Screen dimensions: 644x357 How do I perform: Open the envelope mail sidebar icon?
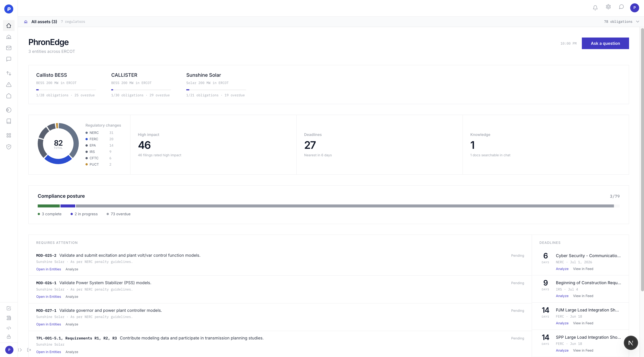pos(9,48)
